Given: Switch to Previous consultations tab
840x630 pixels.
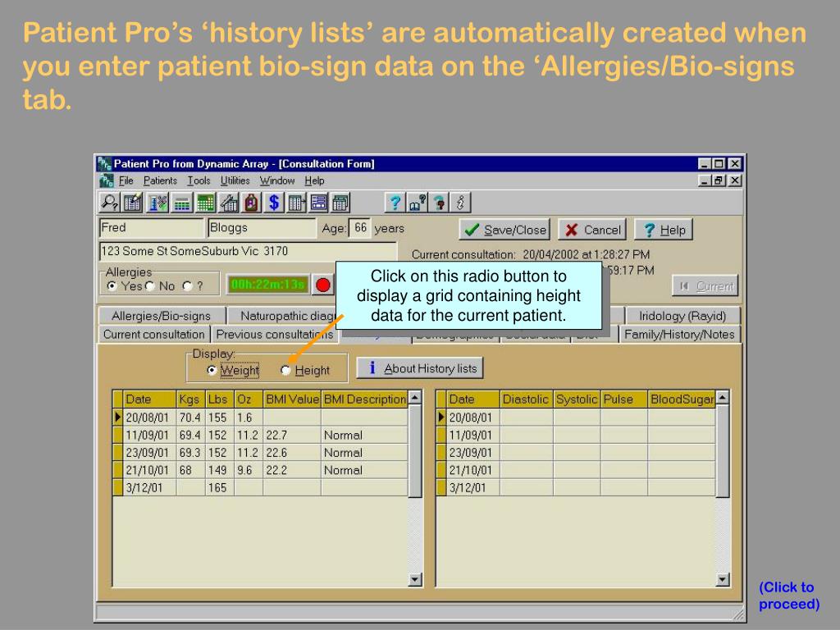Looking at the screenshot, I should (274, 335).
